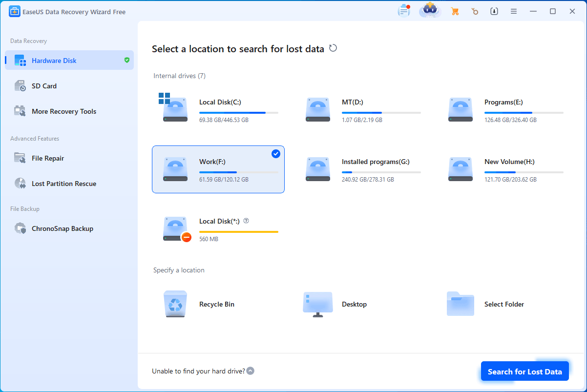Click the Local Disk(*:) yellow usage bar

tap(239, 232)
